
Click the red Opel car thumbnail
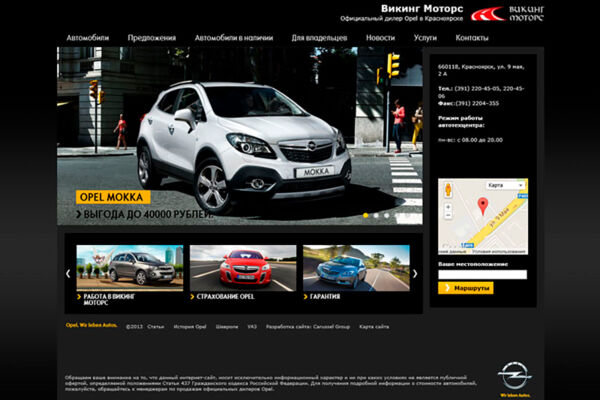[243, 268]
